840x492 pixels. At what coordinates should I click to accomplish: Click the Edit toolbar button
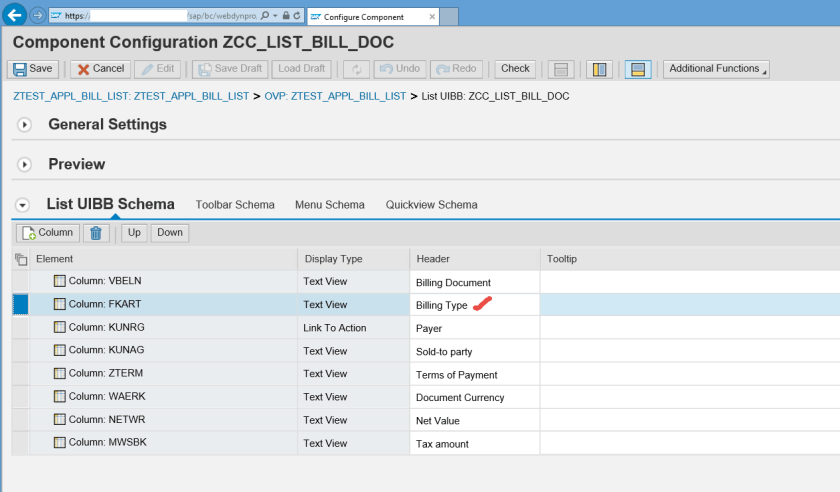158,69
